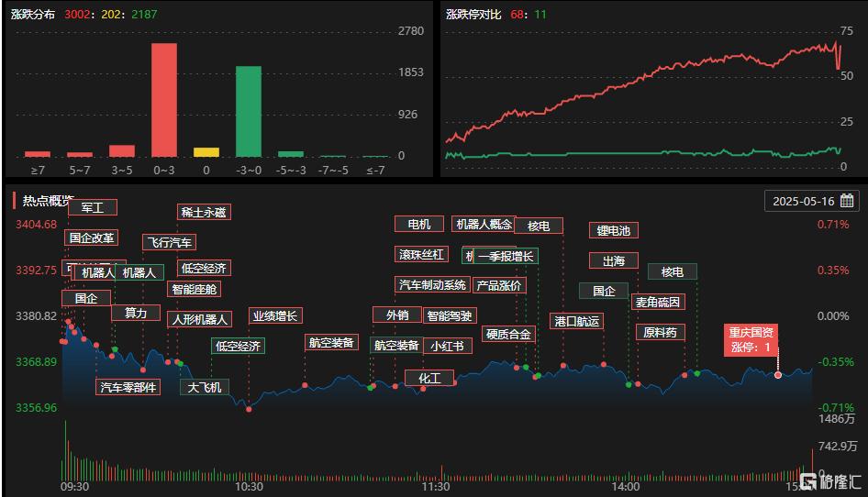Click the green 11 limit-down count
The image size is (868, 497).
540,15
